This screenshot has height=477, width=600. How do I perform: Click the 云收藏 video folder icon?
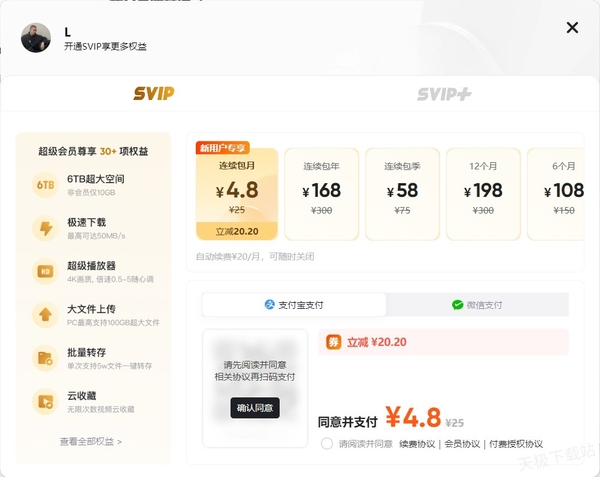(x=46, y=402)
